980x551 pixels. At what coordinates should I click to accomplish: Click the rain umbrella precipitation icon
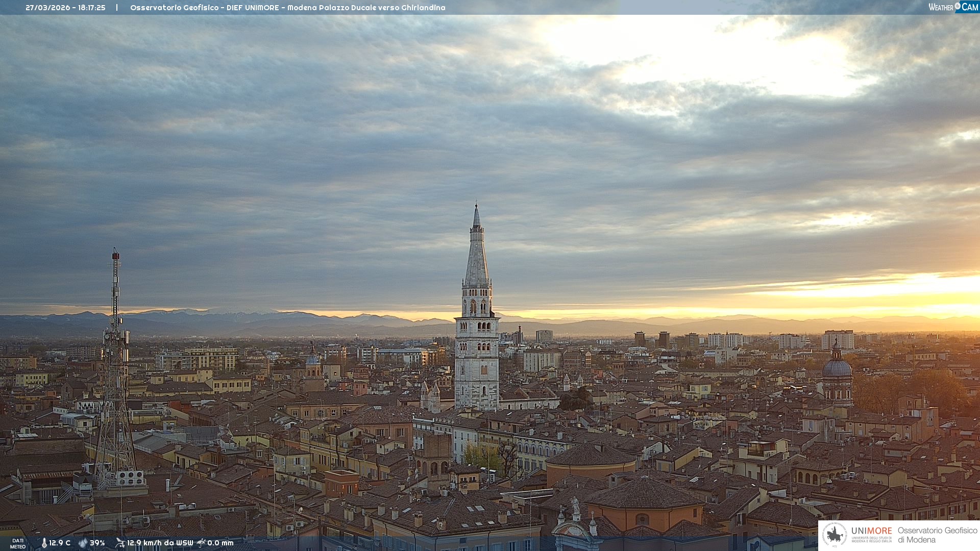tap(201, 543)
